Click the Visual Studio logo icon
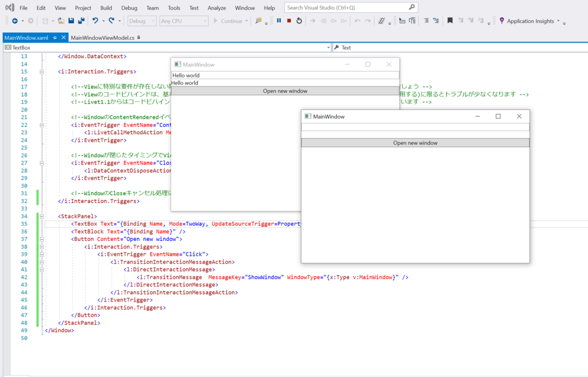588x377 pixels. pos(10,7)
